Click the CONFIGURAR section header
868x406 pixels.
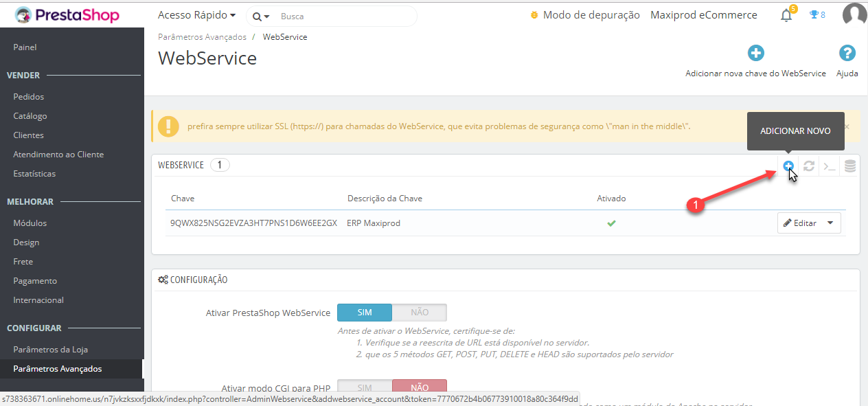(34, 328)
